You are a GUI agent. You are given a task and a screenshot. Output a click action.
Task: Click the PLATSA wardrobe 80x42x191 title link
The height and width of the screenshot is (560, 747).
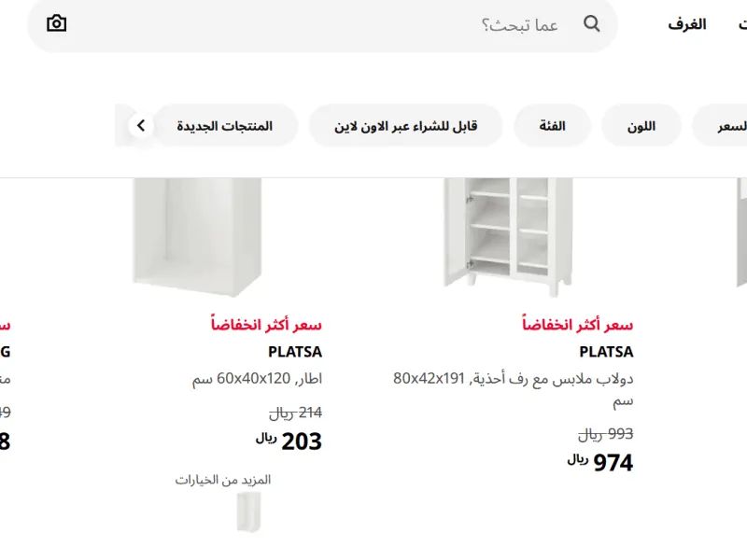pyautogui.click(x=606, y=352)
